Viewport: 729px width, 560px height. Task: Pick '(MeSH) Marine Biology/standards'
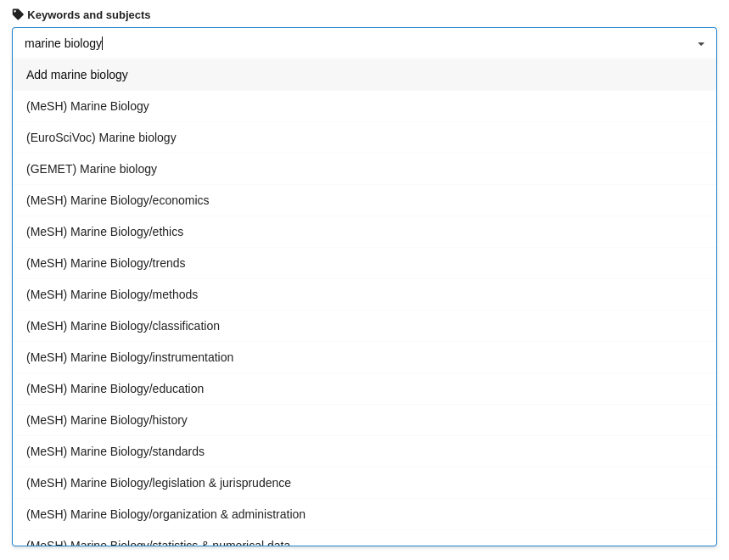pos(365,451)
